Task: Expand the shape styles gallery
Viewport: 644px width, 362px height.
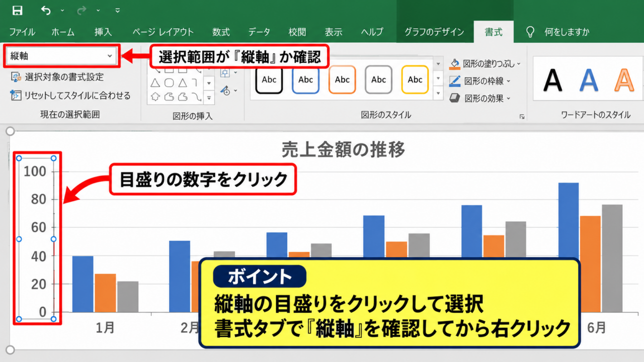Action: tap(438, 94)
